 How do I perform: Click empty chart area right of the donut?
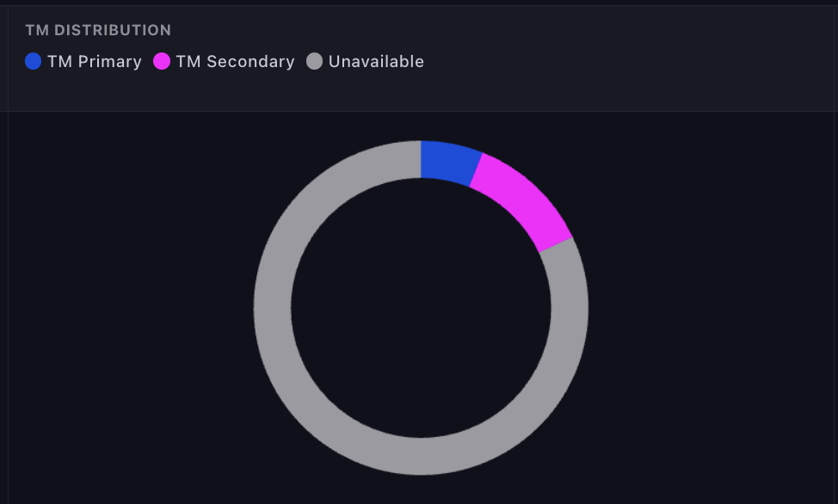pos(714,308)
